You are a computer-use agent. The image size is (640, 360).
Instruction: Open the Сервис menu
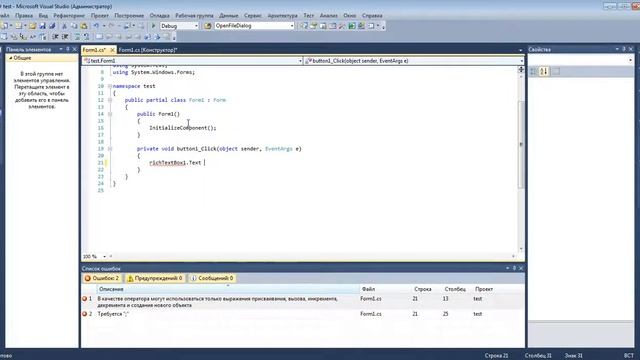pyautogui.click(x=253, y=16)
